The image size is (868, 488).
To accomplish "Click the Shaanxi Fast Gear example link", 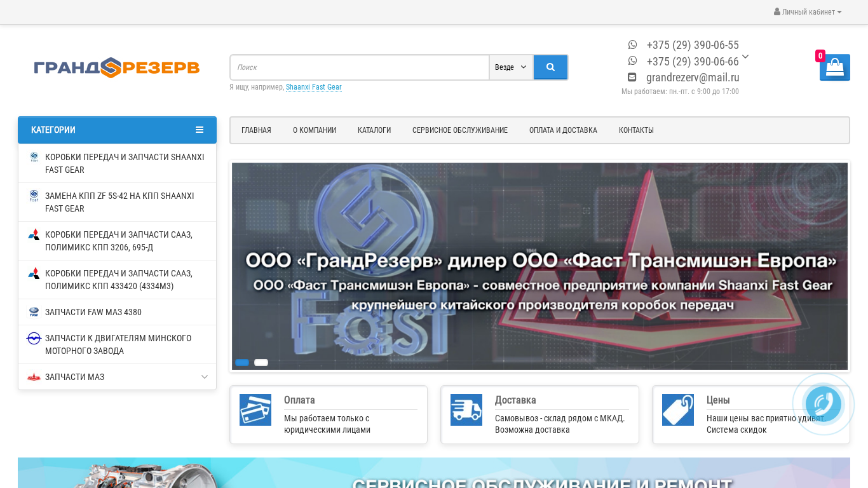I will [x=313, y=87].
